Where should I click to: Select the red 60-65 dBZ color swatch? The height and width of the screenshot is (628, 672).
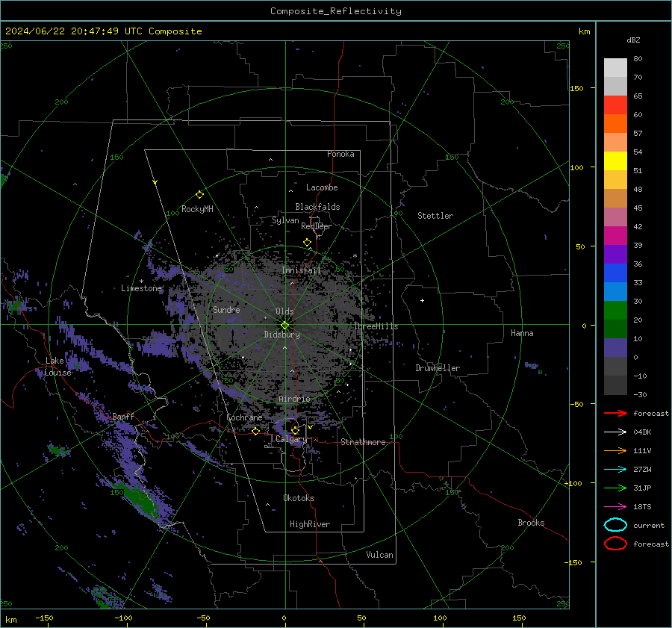pyautogui.click(x=615, y=105)
